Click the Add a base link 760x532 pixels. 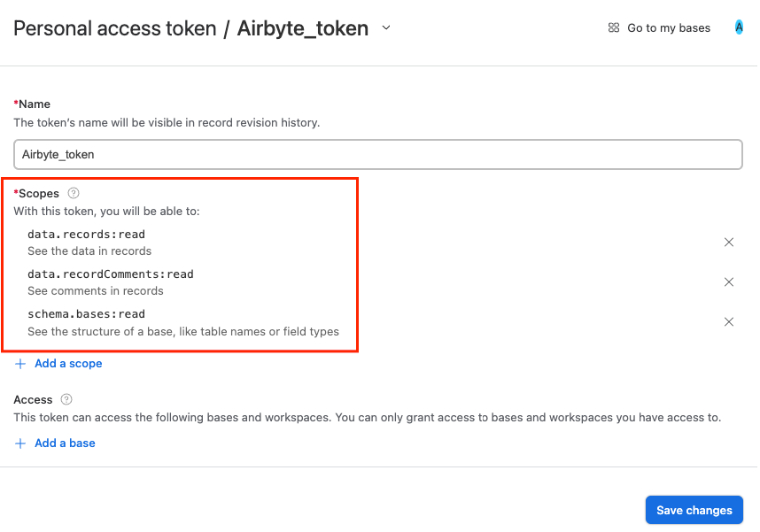[65, 443]
